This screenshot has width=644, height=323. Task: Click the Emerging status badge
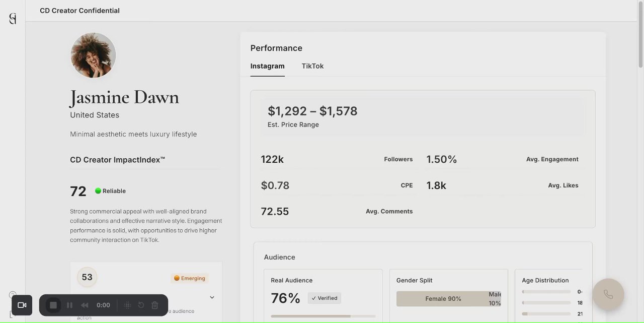[190, 278]
